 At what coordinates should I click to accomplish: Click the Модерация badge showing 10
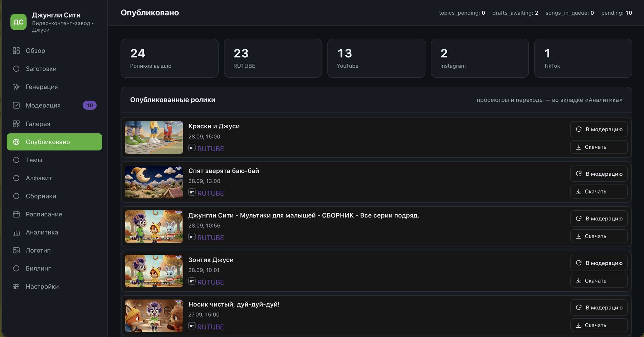coord(89,105)
